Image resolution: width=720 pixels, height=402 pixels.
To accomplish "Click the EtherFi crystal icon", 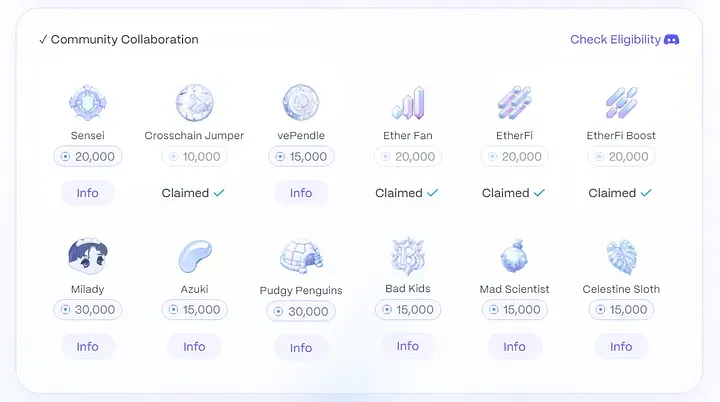I will click(514, 102).
